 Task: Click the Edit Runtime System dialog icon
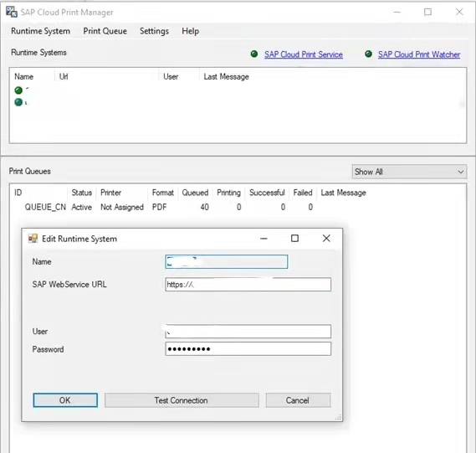[x=33, y=239]
